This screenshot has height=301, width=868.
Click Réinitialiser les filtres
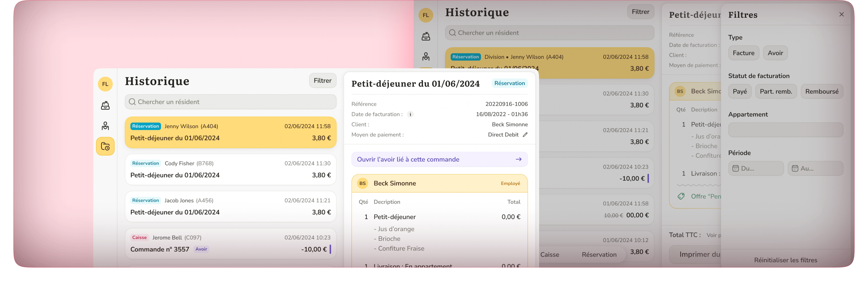click(x=785, y=260)
